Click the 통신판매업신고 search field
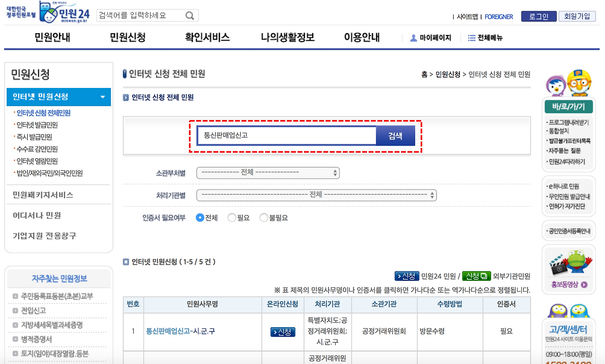 287,136
